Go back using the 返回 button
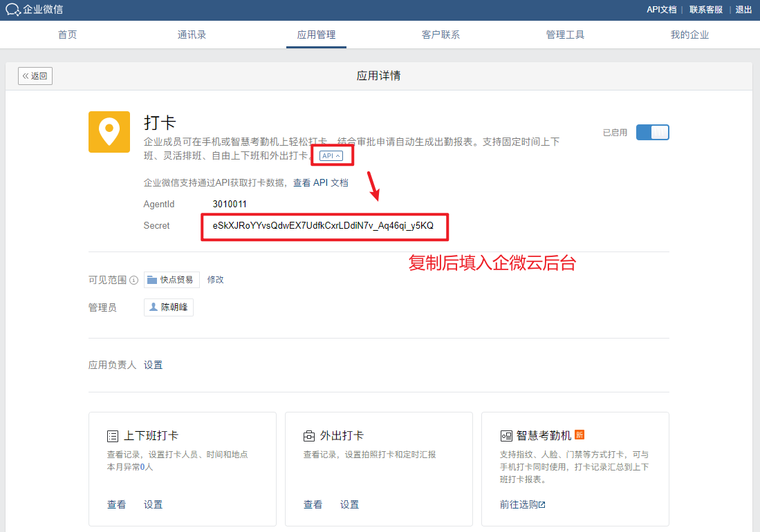The width and height of the screenshot is (760, 532). click(x=35, y=76)
